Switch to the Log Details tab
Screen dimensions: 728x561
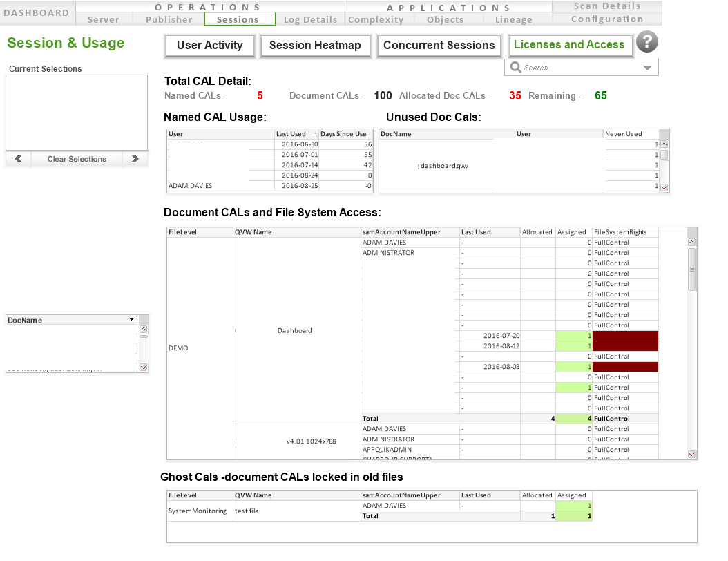pos(309,19)
